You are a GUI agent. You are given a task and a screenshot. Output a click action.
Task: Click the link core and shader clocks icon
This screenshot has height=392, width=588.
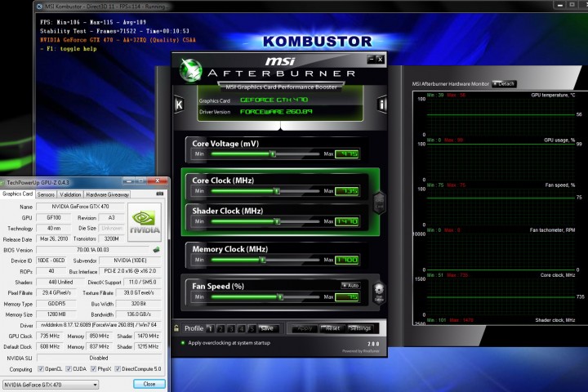click(x=379, y=203)
